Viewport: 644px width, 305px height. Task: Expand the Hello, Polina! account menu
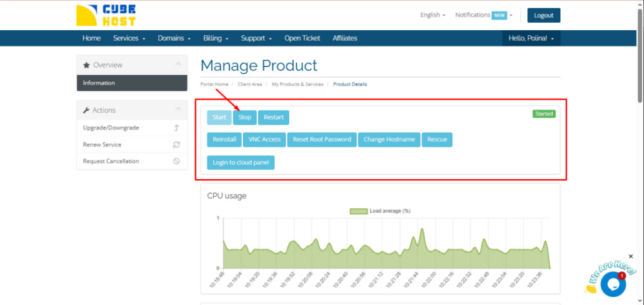click(x=531, y=38)
